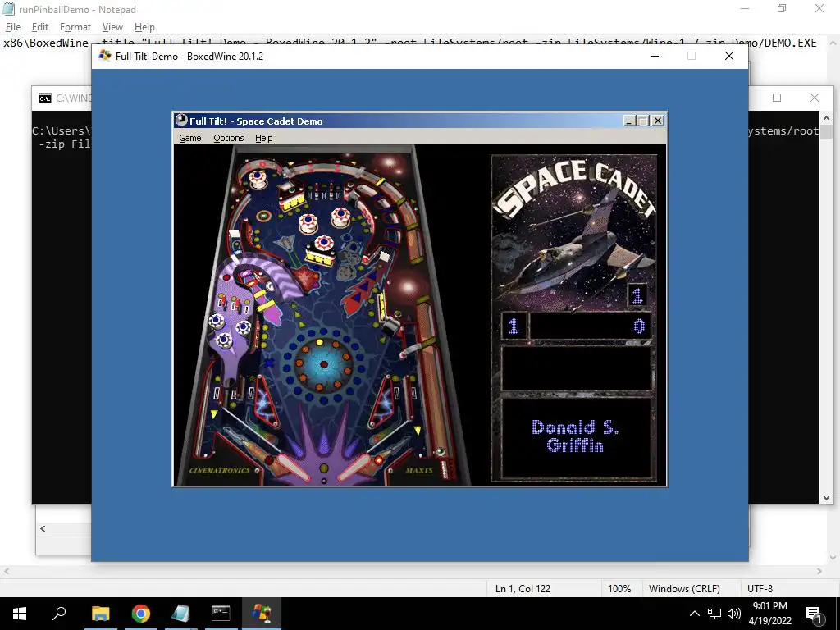Image resolution: width=840 pixels, height=630 pixels.
Task: Click Notepad vertical scrollbar up arrow
Action: point(833,43)
